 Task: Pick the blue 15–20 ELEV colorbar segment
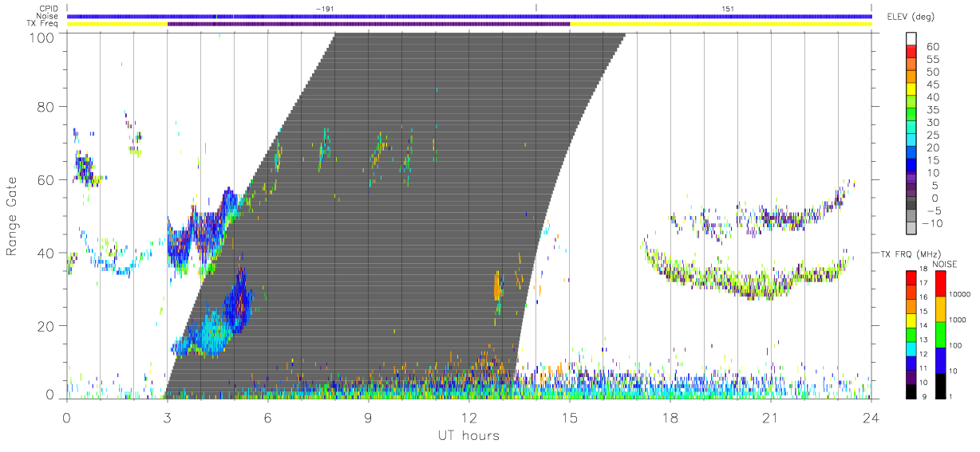(x=912, y=153)
